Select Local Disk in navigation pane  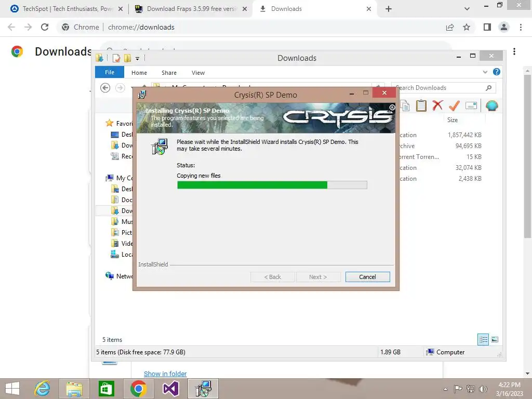click(122, 254)
